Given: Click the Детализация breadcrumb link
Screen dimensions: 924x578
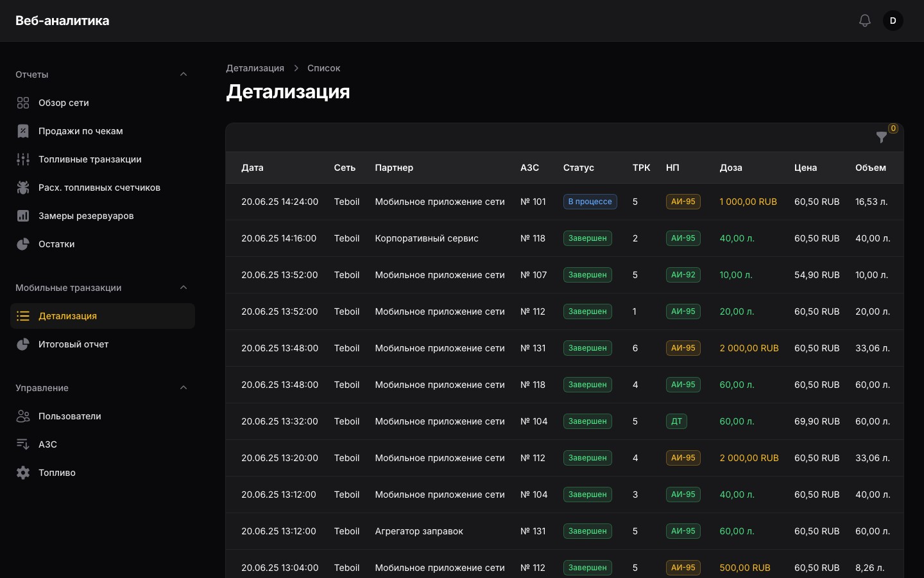Looking at the screenshot, I should click(255, 68).
